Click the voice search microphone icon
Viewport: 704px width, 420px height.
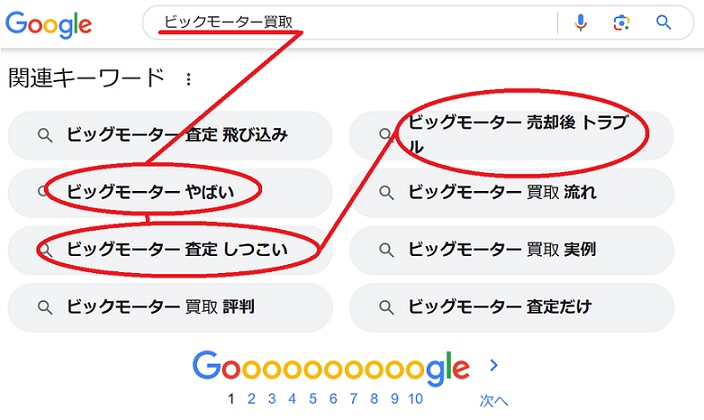click(581, 22)
